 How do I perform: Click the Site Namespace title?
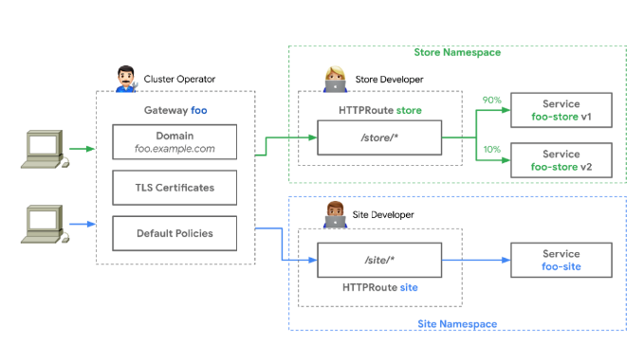457,324
